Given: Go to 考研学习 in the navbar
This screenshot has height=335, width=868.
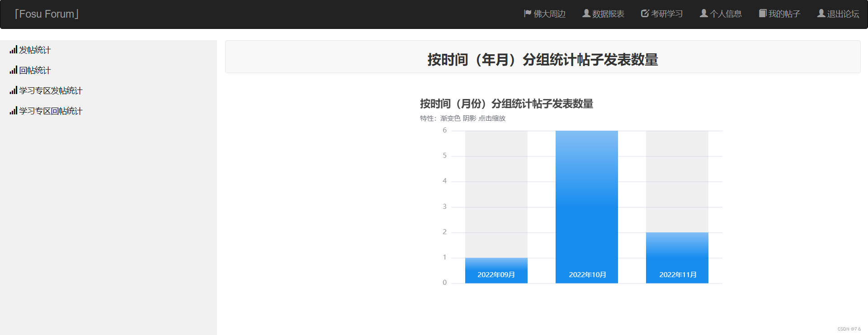Looking at the screenshot, I should click(x=662, y=14).
